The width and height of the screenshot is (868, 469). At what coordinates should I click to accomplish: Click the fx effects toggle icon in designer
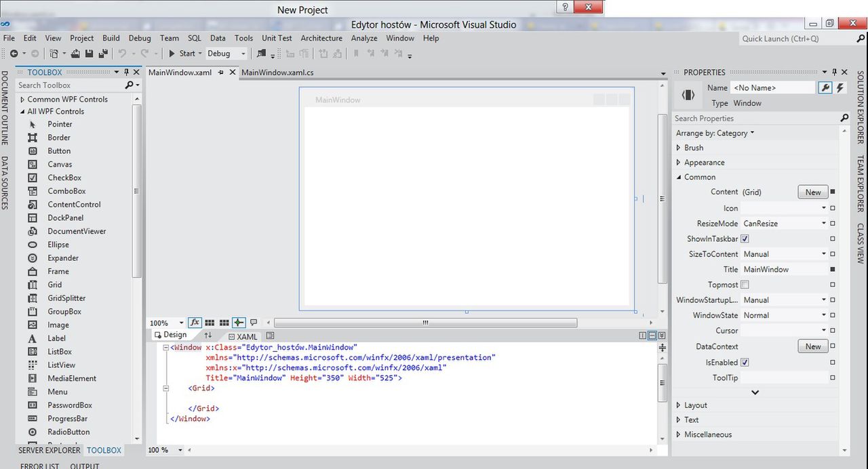point(195,323)
